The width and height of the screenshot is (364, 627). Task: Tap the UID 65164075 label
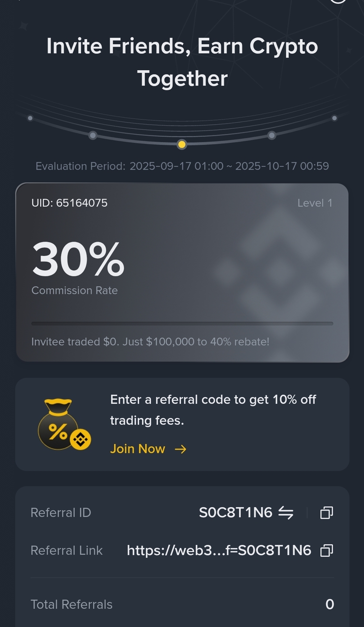(69, 203)
